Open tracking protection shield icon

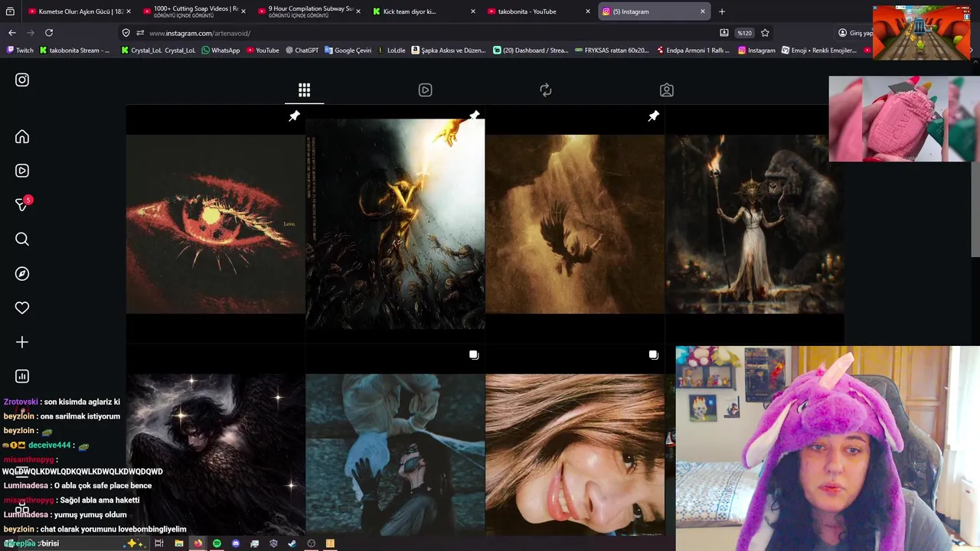pos(126,33)
